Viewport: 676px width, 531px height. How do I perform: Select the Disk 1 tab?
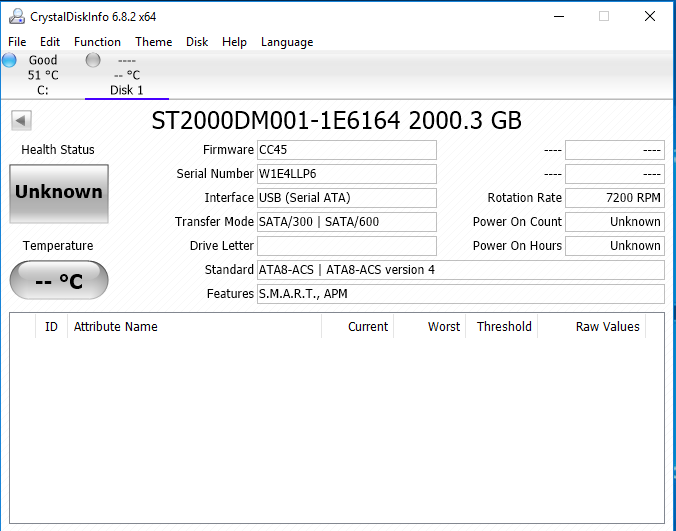tap(127, 75)
